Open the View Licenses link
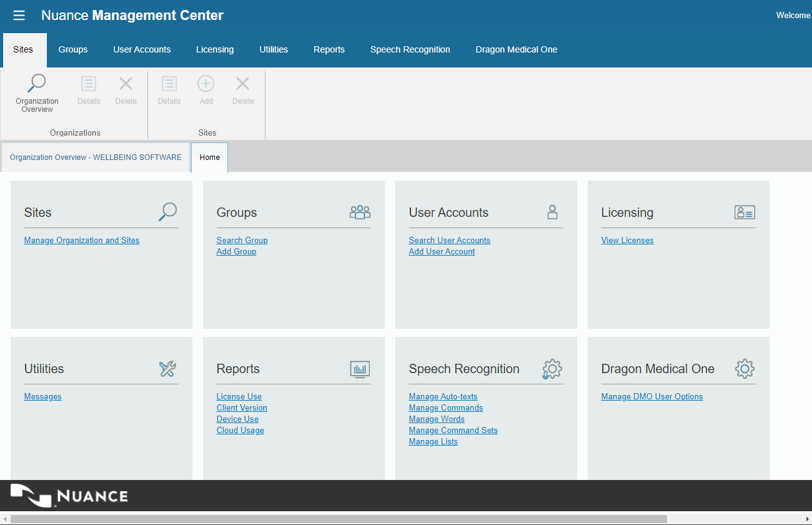This screenshot has width=812, height=525. tap(627, 241)
